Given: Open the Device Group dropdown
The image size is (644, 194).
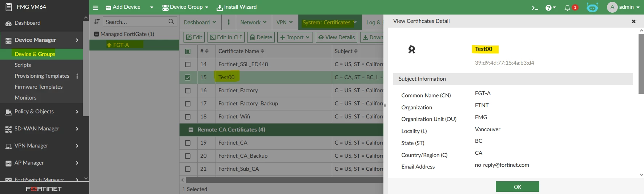Looking at the screenshot, I should [x=185, y=7].
